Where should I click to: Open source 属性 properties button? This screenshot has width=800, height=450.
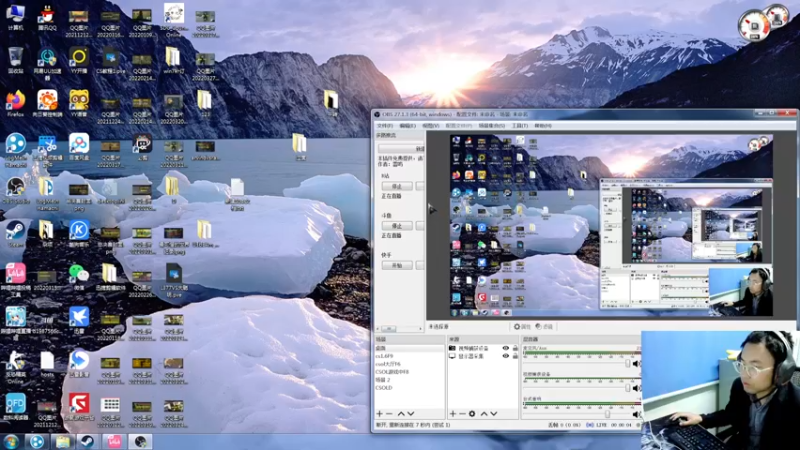pyautogui.click(x=522, y=327)
